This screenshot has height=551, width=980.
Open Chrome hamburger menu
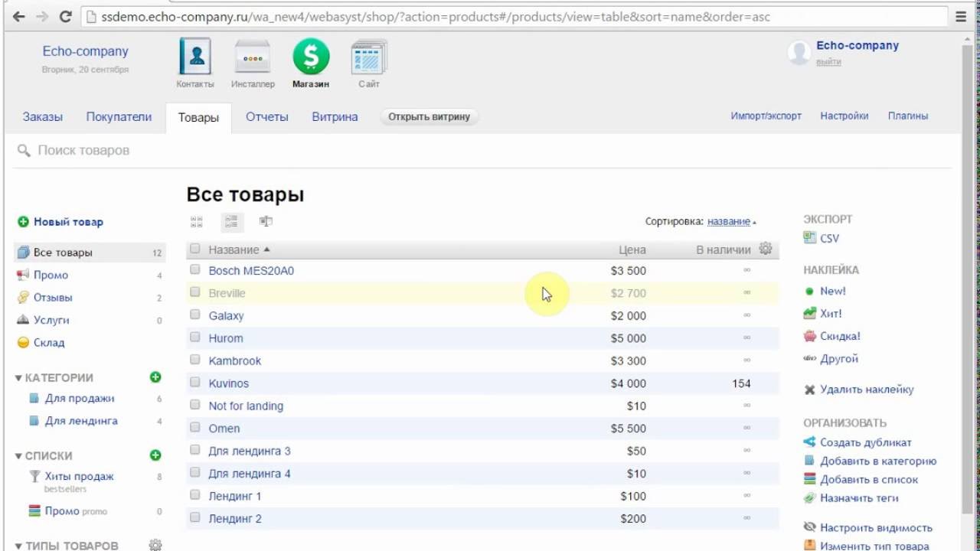point(962,16)
